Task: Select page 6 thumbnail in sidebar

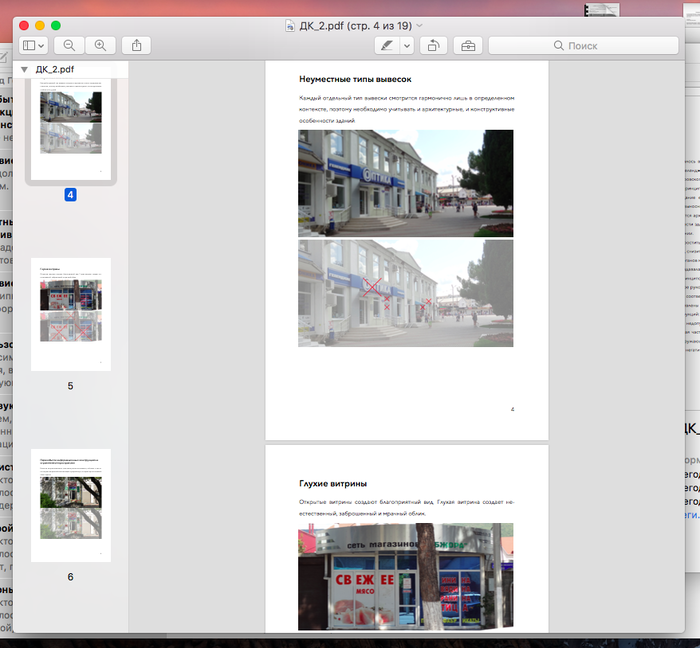Action: tap(71, 505)
